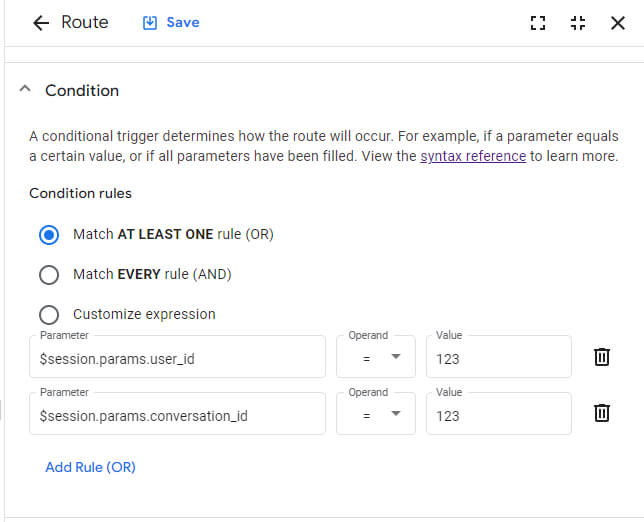Delete the conversation_id condition rule
This screenshot has height=522, width=644.
click(x=602, y=413)
